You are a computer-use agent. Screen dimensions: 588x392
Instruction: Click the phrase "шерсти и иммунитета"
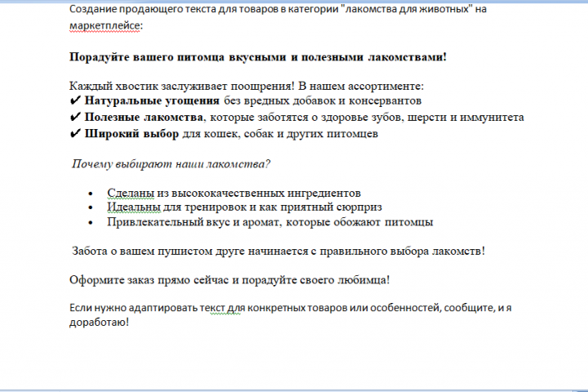click(x=465, y=117)
